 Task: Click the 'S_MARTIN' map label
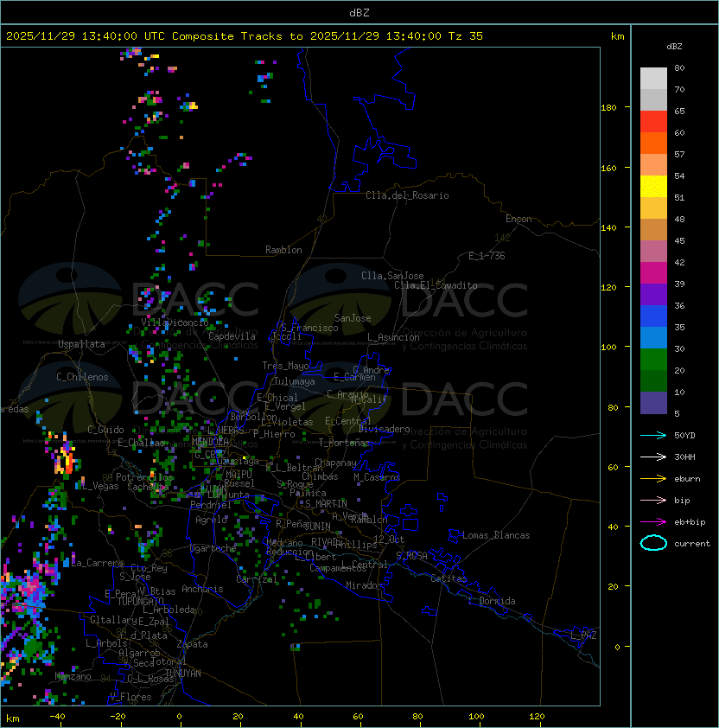click(327, 504)
